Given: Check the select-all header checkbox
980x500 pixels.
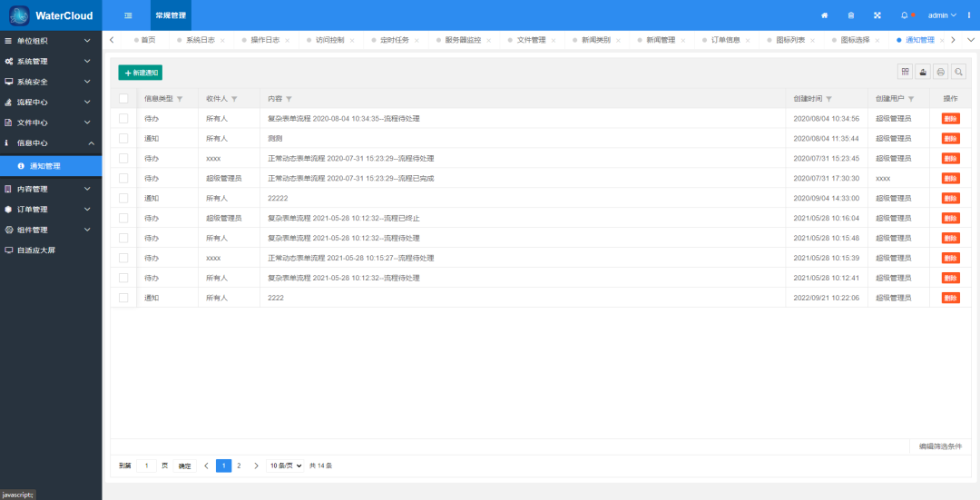Looking at the screenshot, I should pos(123,99).
